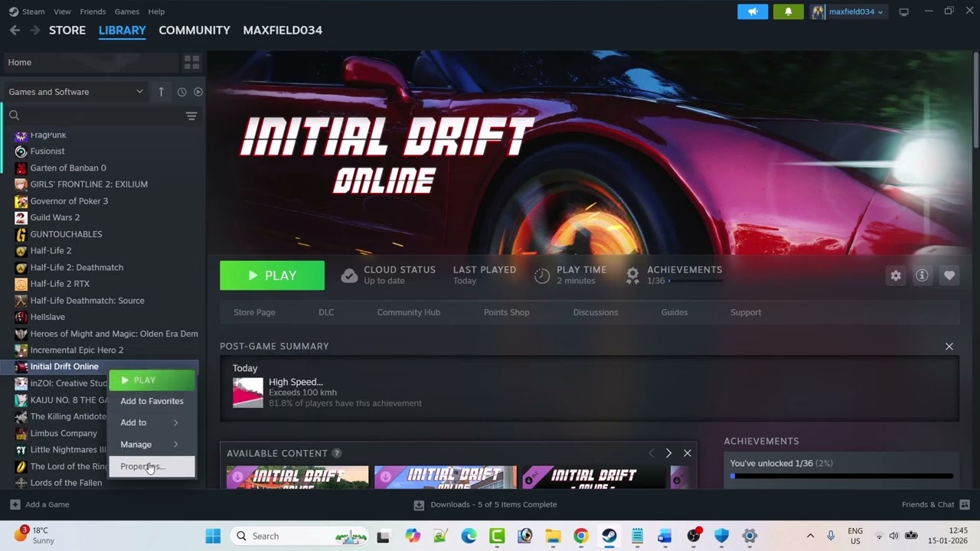Click the Initial Drift Online game icon in list
The image size is (980, 551).
pyautogui.click(x=21, y=367)
